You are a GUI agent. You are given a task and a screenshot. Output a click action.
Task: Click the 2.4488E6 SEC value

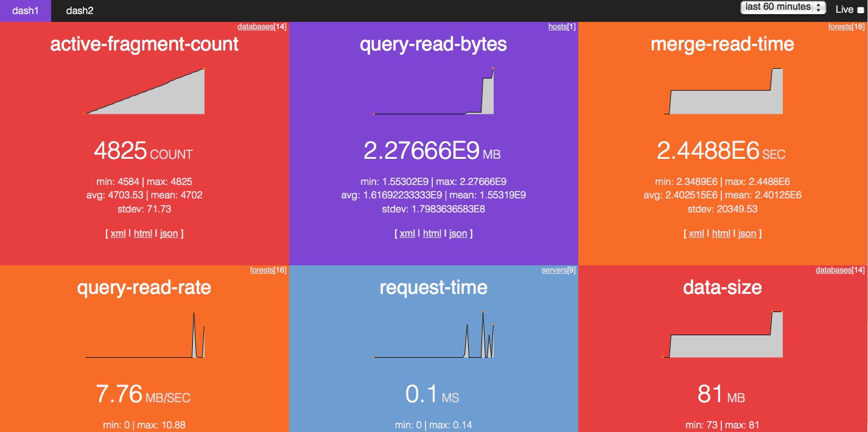pos(721,150)
